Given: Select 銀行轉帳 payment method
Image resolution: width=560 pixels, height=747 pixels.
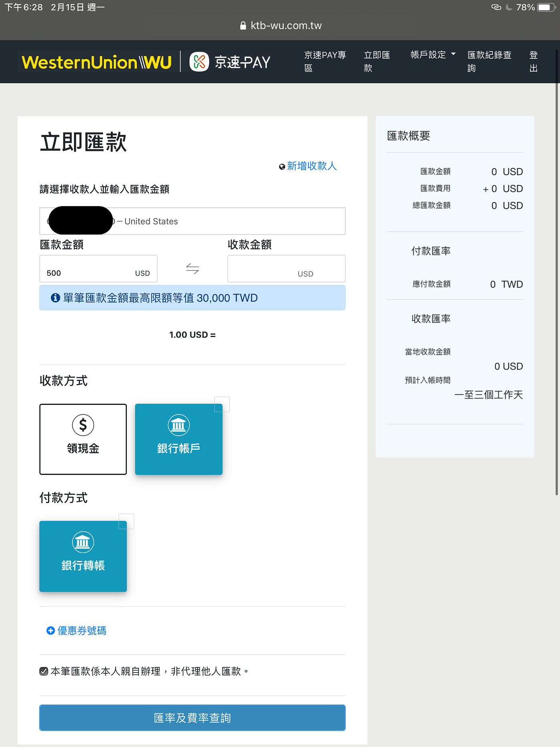Looking at the screenshot, I should [83, 556].
